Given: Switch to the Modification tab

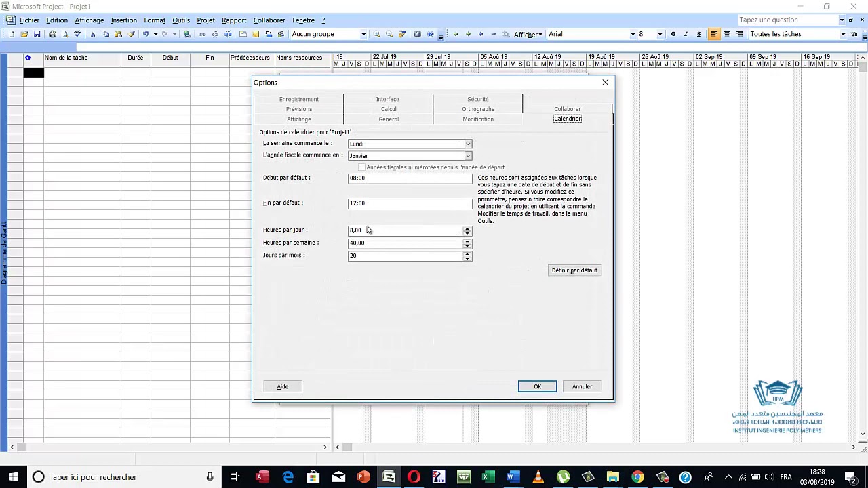Looking at the screenshot, I should 478,119.
